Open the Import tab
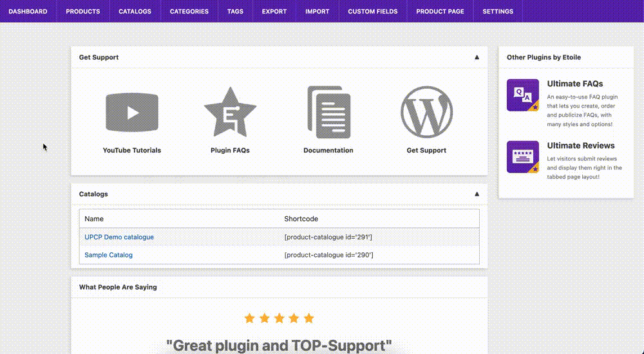Image resolution: width=644 pixels, height=354 pixels. click(317, 11)
